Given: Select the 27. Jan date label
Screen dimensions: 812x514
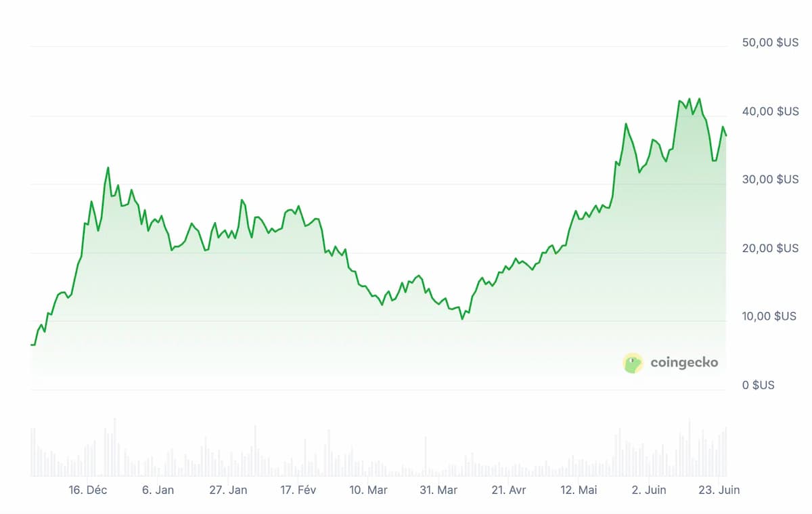Looking at the screenshot, I should pos(228,490).
